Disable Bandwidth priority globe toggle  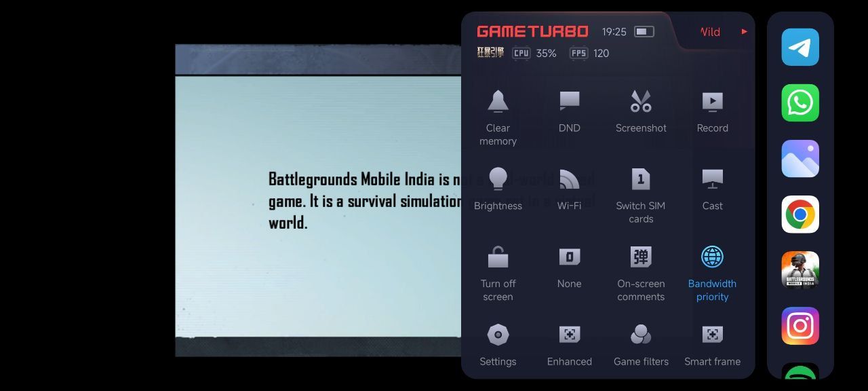[x=712, y=257]
